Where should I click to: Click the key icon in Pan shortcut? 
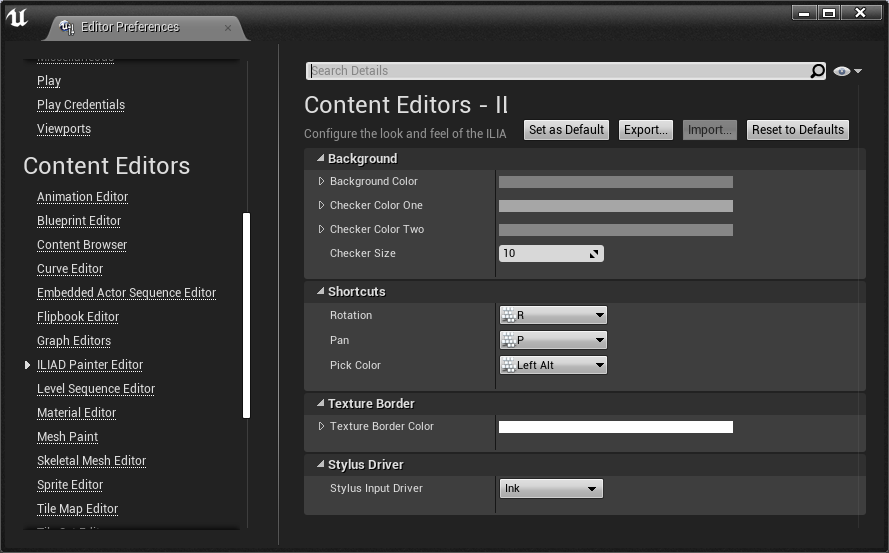point(509,340)
